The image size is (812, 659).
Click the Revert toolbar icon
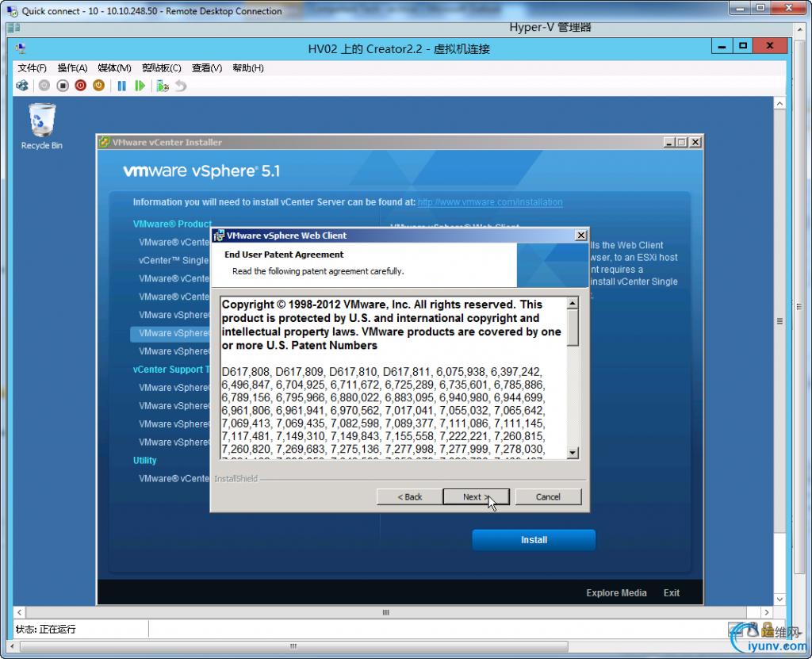click(180, 86)
